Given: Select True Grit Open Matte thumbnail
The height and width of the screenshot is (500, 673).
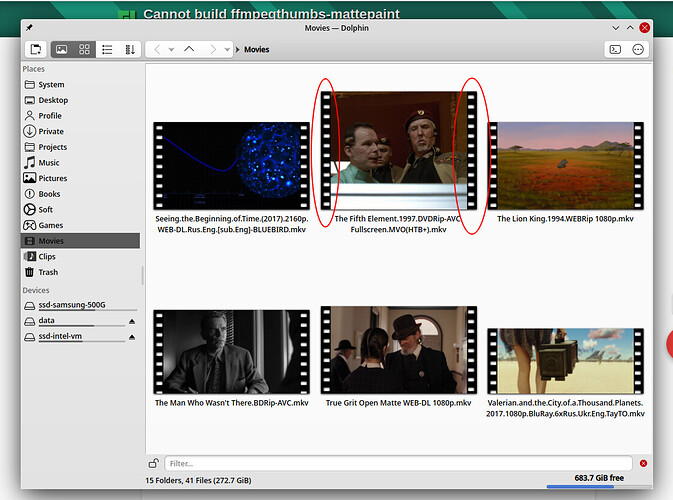Looking at the screenshot, I should pyautogui.click(x=399, y=350).
